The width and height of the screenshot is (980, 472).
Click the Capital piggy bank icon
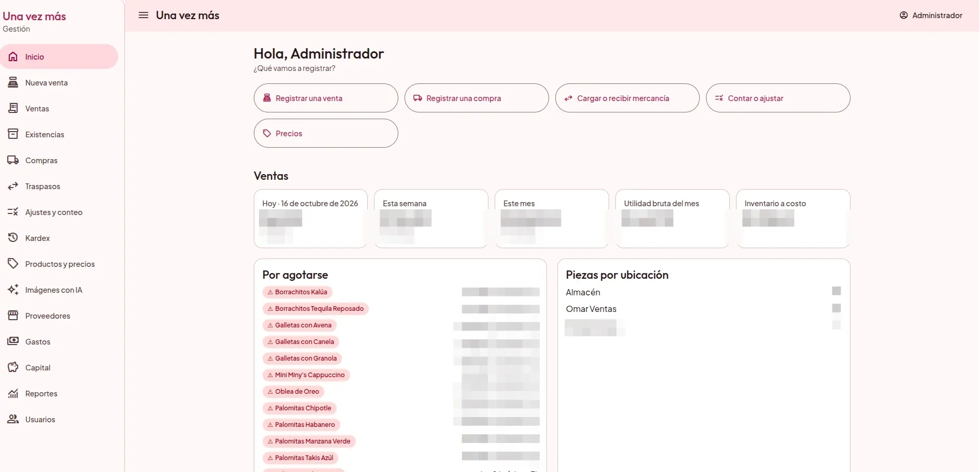pyautogui.click(x=13, y=367)
